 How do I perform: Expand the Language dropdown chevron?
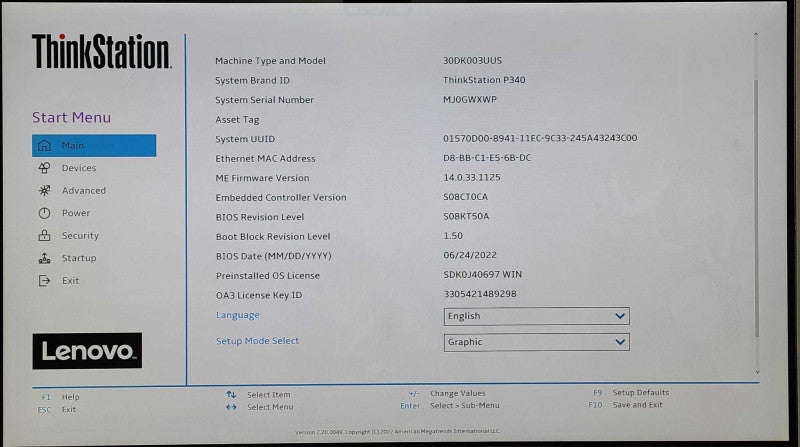(620, 316)
